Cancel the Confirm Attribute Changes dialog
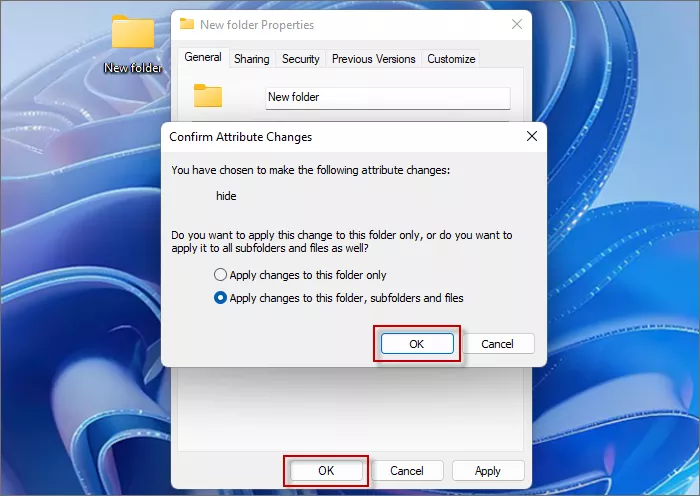Screen dimensions: 700x496 pos(497,344)
